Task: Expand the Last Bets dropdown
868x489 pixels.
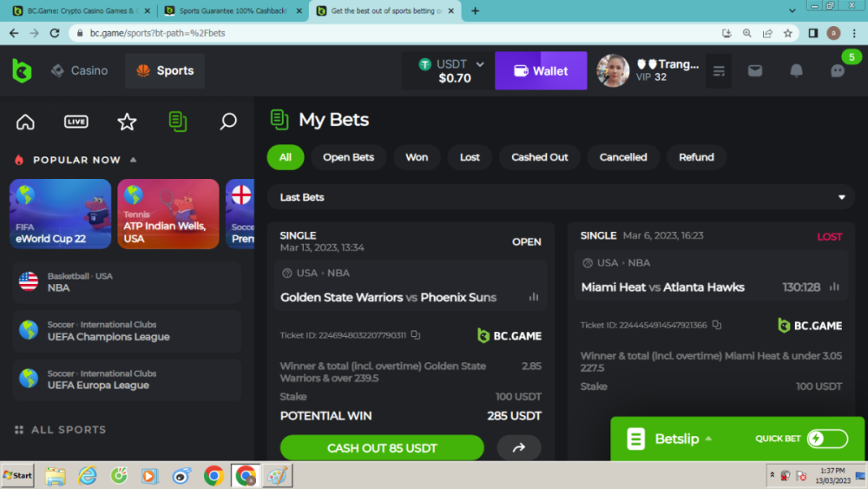Action: [839, 198]
